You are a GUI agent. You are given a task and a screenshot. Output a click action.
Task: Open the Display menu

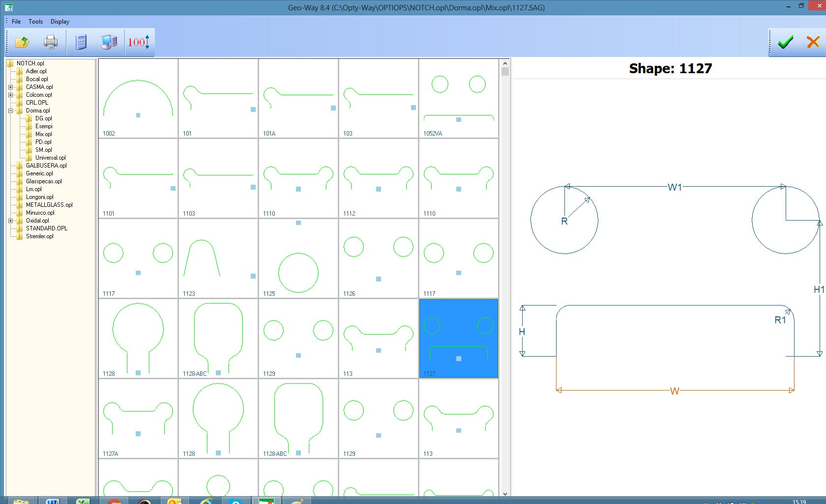(59, 22)
